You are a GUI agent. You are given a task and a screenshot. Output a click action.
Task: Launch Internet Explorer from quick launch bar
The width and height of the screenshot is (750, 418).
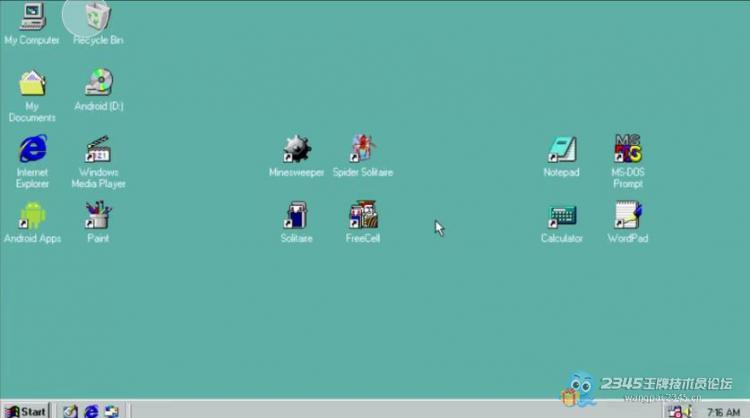(91, 411)
